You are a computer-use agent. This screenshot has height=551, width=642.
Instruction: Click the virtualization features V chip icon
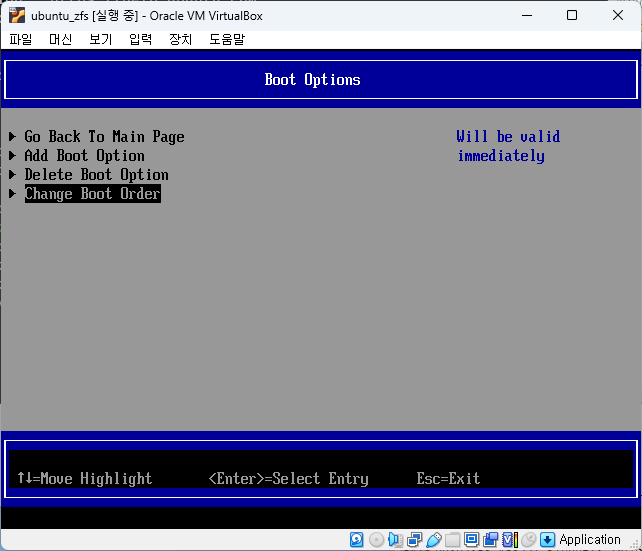(x=509, y=540)
